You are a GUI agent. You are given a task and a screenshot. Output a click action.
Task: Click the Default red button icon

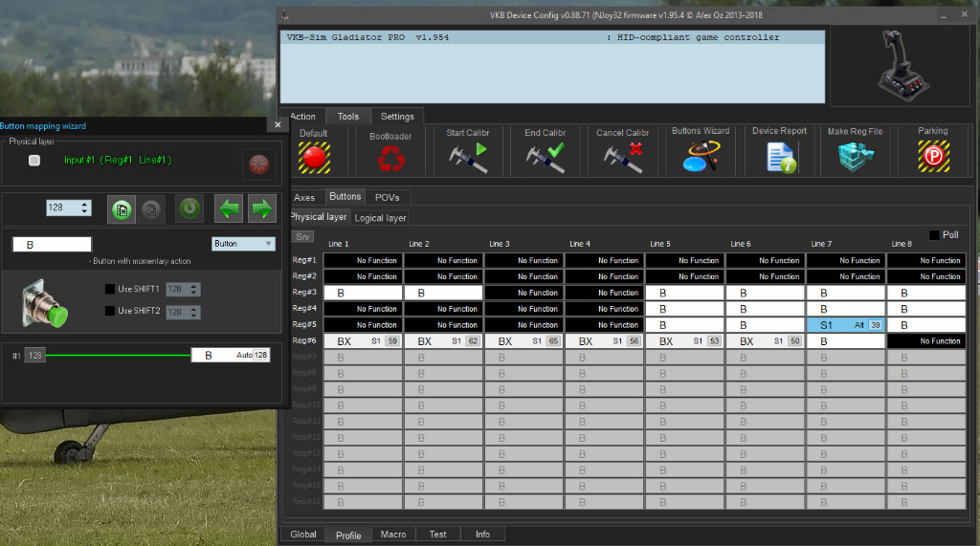tap(314, 156)
